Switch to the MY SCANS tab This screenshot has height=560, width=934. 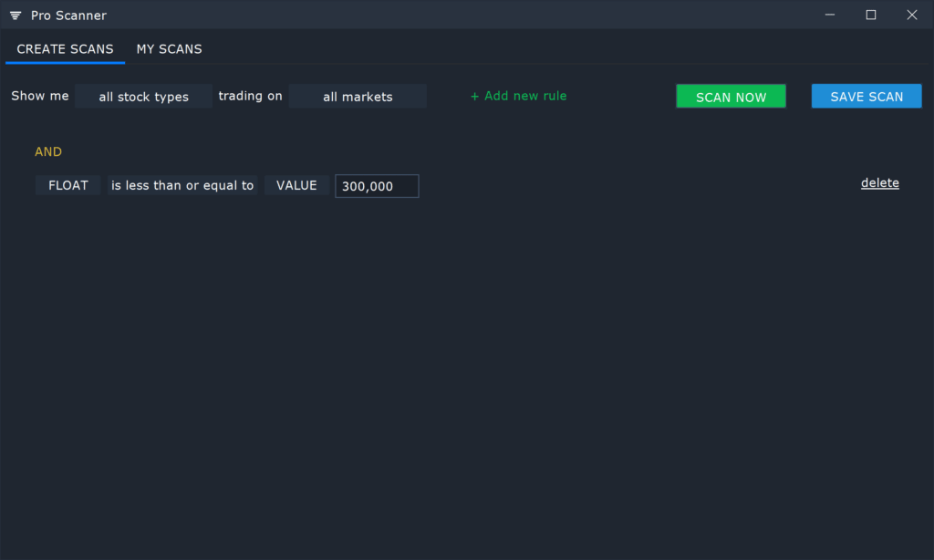[169, 49]
